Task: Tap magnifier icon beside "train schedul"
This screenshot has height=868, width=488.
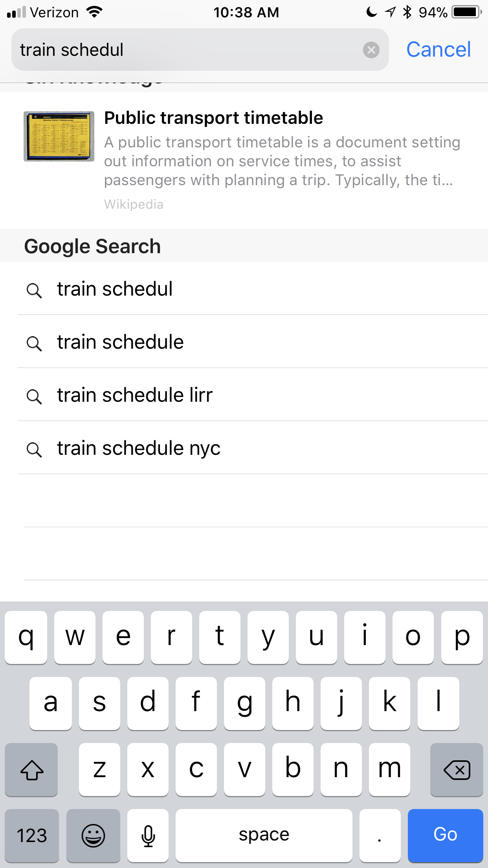Action: tap(34, 291)
